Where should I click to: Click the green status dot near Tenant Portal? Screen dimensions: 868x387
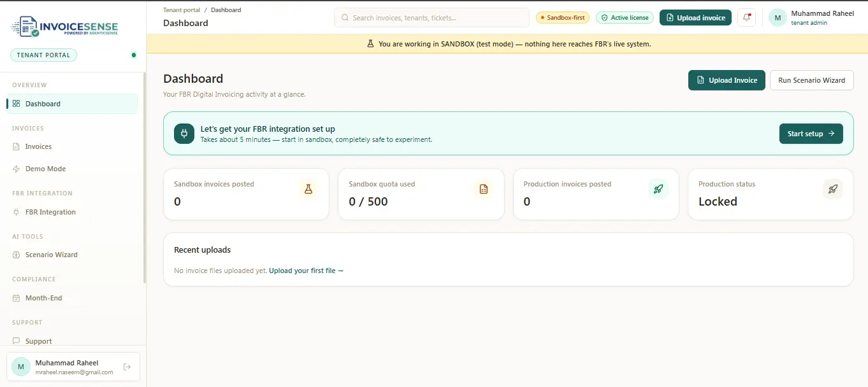click(x=134, y=55)
